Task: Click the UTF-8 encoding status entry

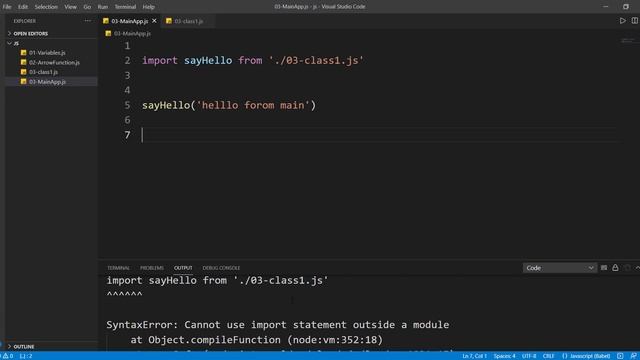Action: coord(529,356)
